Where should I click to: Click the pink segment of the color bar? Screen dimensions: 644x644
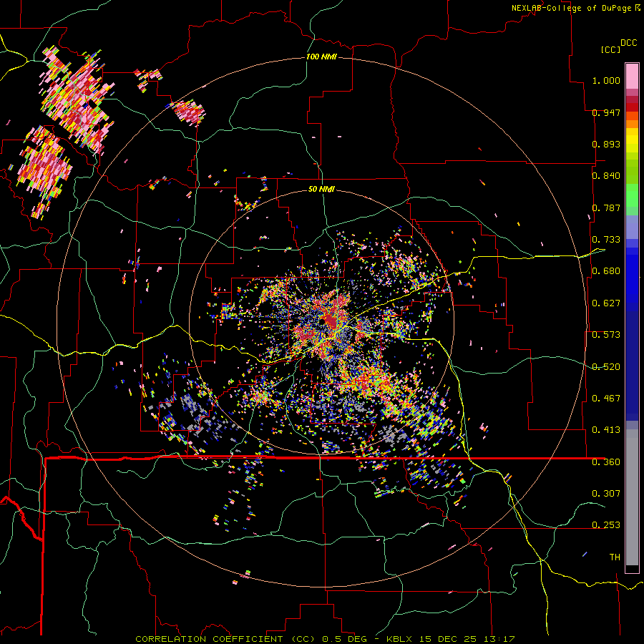(x=632, y=77)
